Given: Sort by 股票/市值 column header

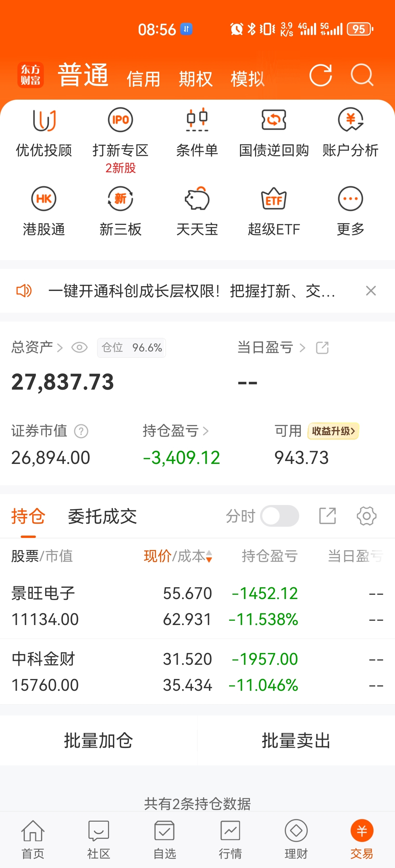Looking at the screenshot, I should 42,556.
